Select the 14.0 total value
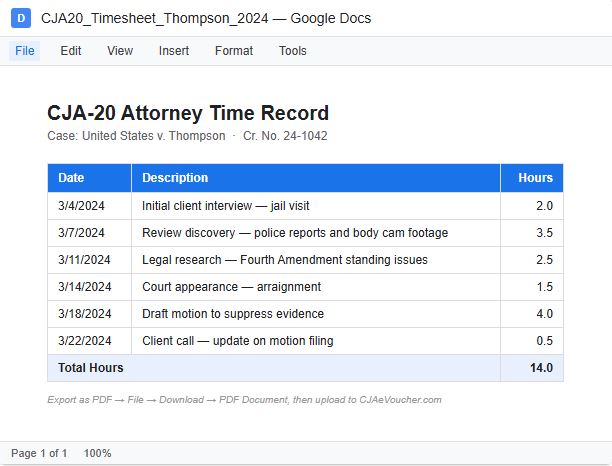This screenshot has height=466, width=612. pos(532,368)
